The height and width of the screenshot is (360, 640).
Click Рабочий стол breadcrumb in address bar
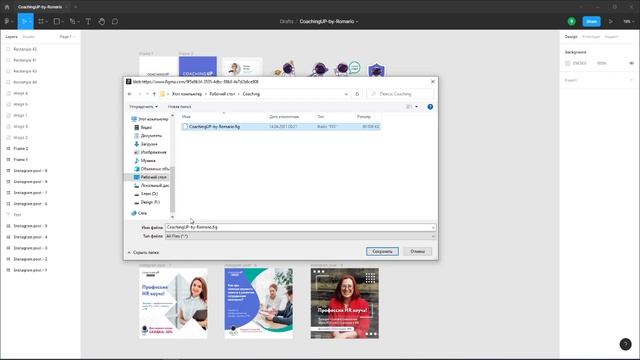222,94
